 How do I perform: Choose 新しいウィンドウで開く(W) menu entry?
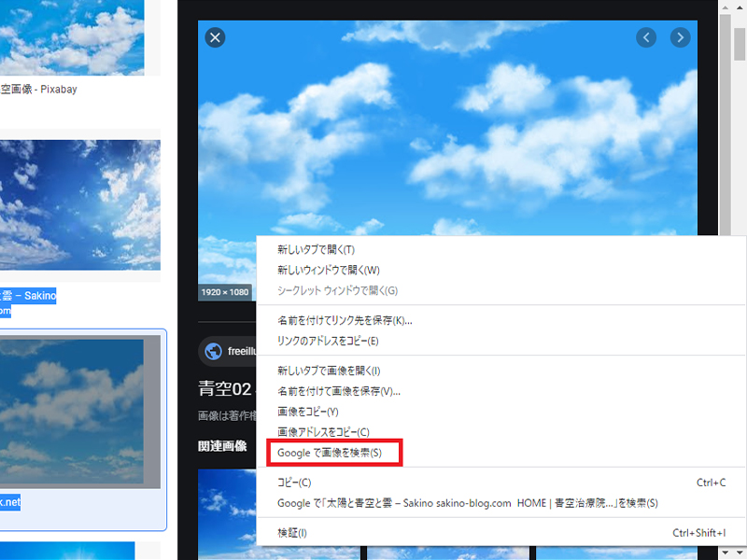[x=500, y=270]
